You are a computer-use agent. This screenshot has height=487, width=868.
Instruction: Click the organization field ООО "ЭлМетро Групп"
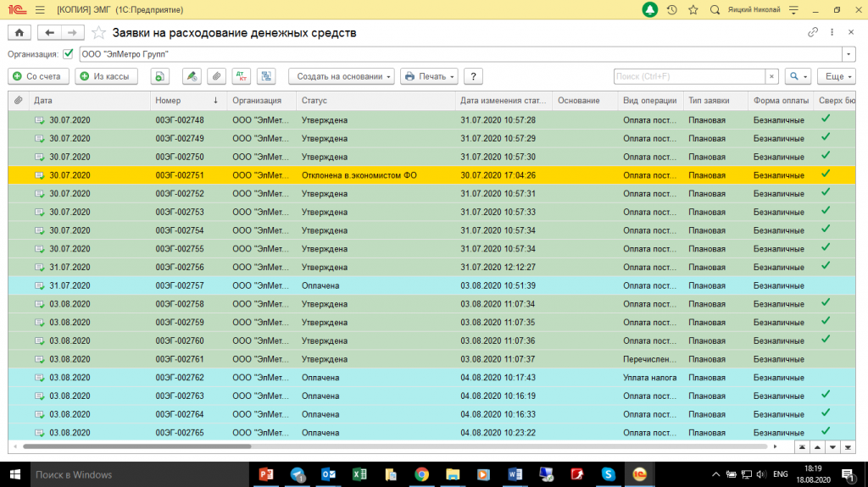(460, 54)
